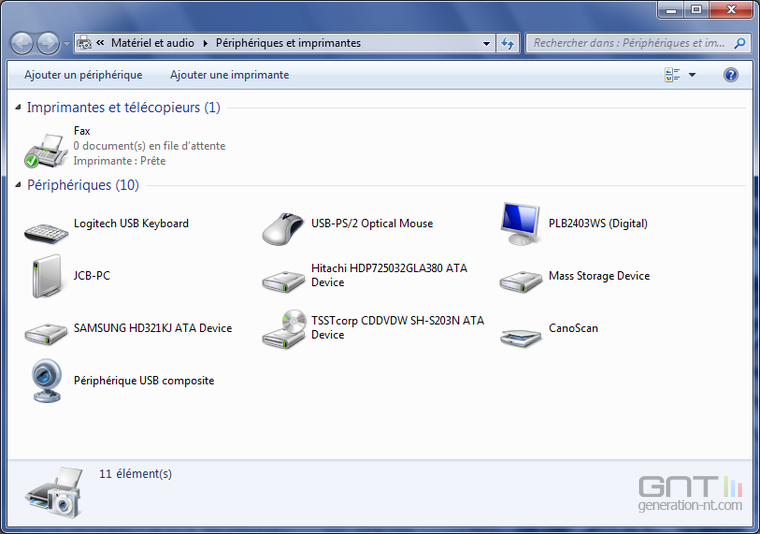Click the change view icon

(x=672, y=75)
